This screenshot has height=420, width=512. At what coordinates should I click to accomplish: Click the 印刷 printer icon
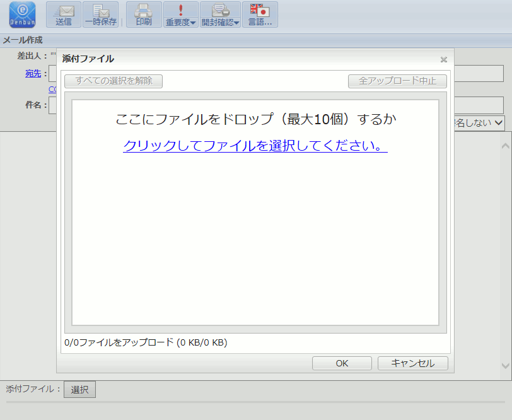(144, 15)
